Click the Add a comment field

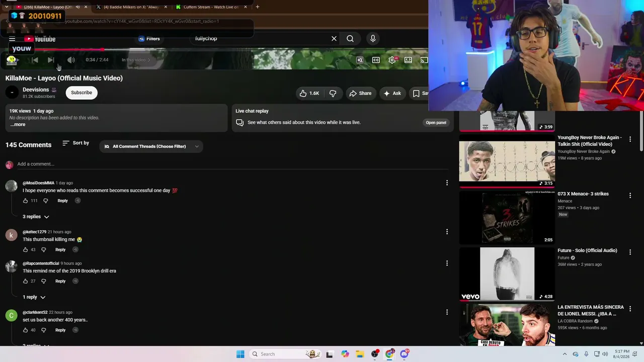point(232,164)
